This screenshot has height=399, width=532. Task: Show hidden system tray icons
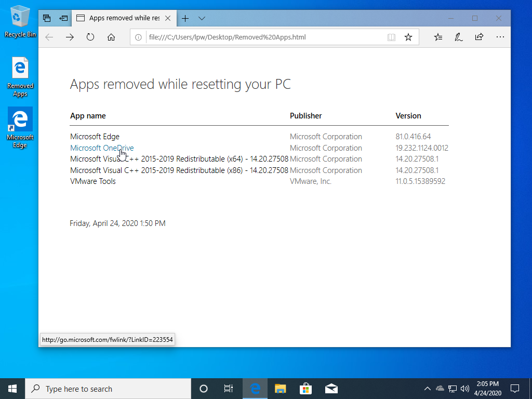[428, 389]
